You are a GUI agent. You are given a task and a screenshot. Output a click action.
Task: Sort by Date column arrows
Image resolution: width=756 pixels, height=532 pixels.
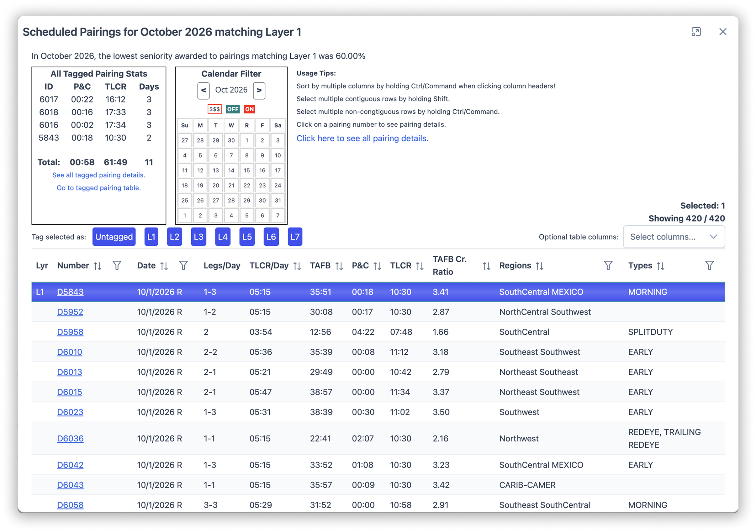point(164,266)
